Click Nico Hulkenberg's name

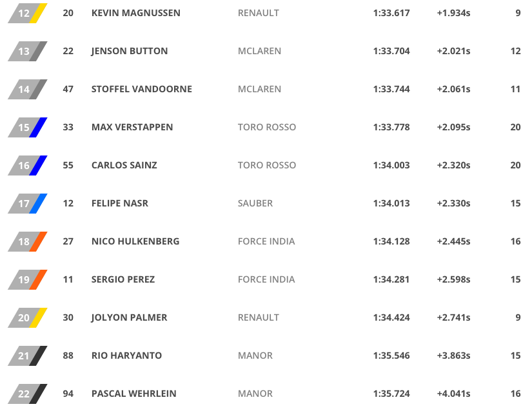click(135, 241)
